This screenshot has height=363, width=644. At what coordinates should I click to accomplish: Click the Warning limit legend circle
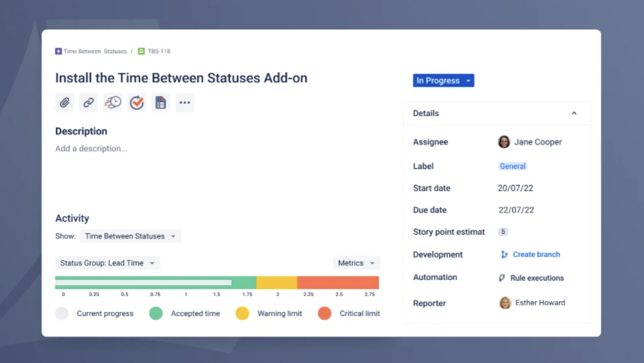[242, 313]
